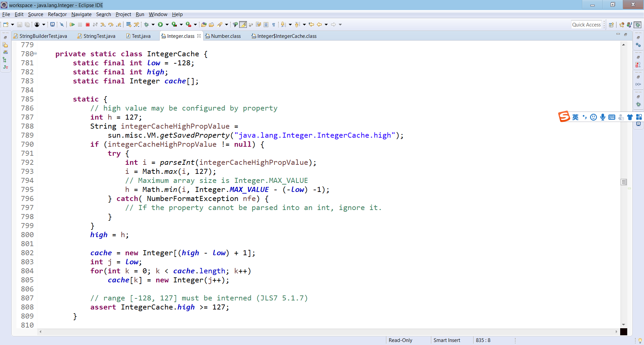Click the Next Annotation arrow icon
This screenshot has width=644, height=345.
pos(283,24)
